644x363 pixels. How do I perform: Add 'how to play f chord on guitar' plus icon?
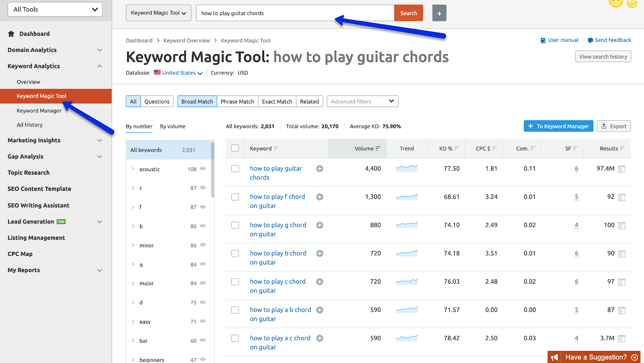pyautogui.click(x=320, y=197)
